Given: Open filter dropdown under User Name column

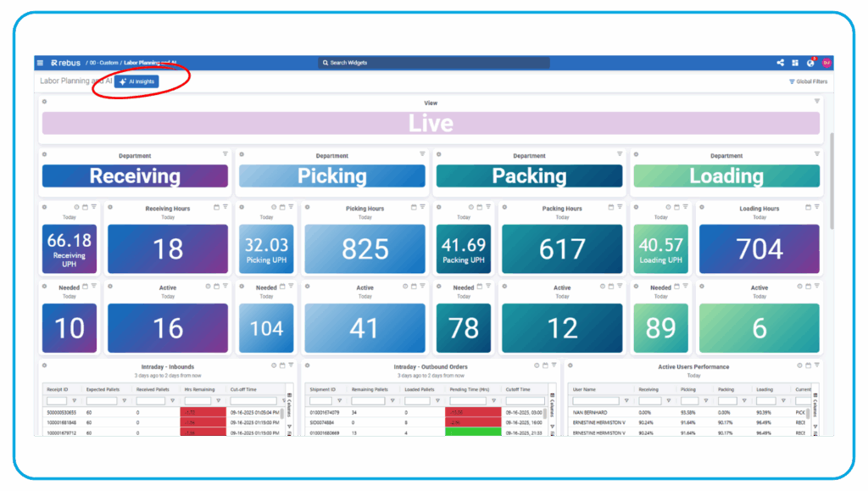Looking at the screenshot, I should point(626,401).
